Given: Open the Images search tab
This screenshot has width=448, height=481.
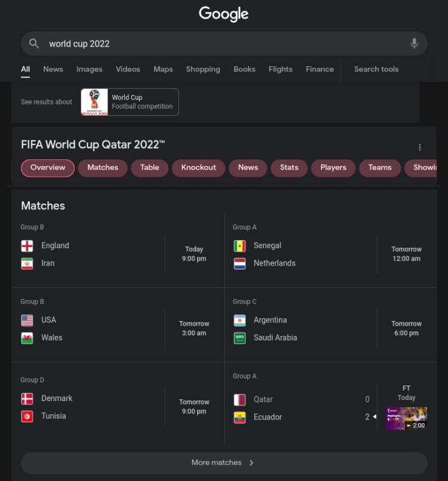Looking at the screenshot, I should [x=89, y=69].
